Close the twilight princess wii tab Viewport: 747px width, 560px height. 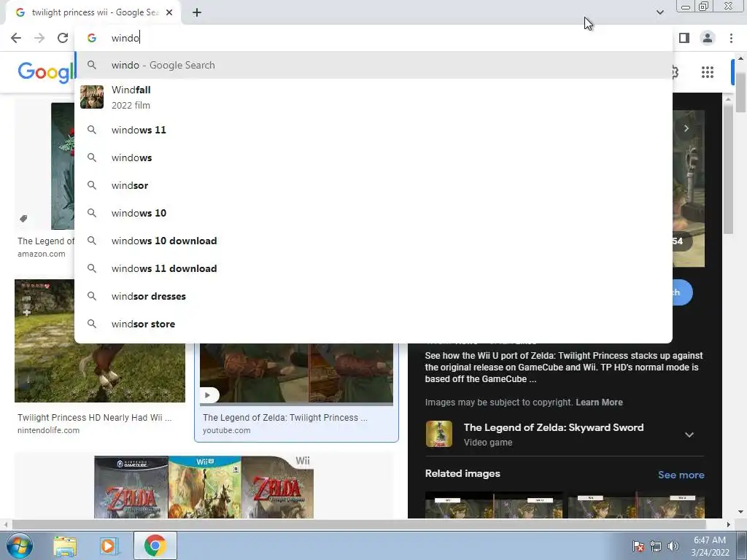point(169,12)
